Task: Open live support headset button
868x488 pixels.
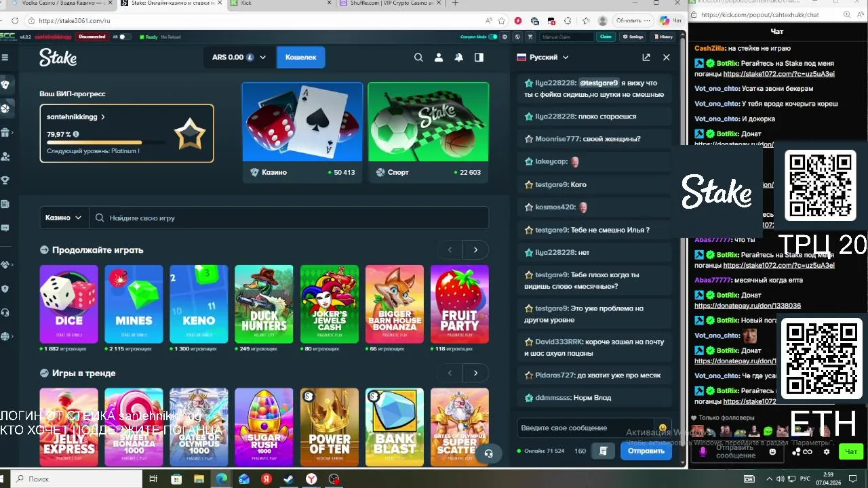Action: point(488,453)
